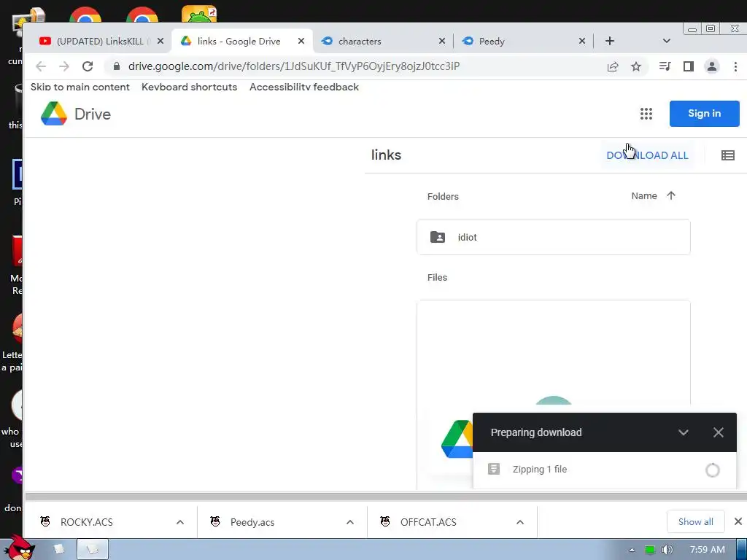This screenshot has width=747, height=560.
Task: Expand Peedy.acs download options
Action: [350, 522]
